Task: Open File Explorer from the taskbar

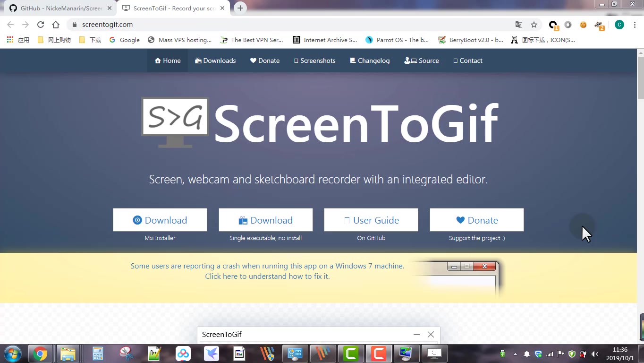Action: [68, 354]
